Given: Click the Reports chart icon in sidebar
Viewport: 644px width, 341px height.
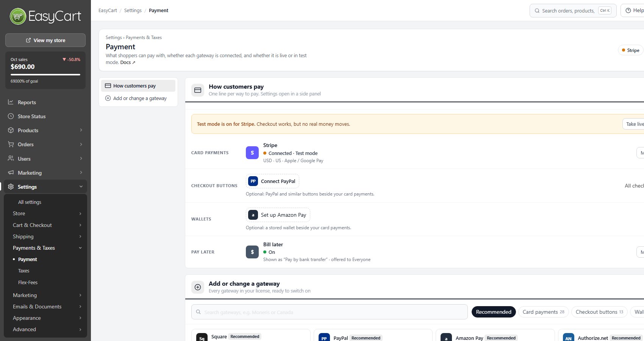Looking at the screenshot, I should click(11, 102).
